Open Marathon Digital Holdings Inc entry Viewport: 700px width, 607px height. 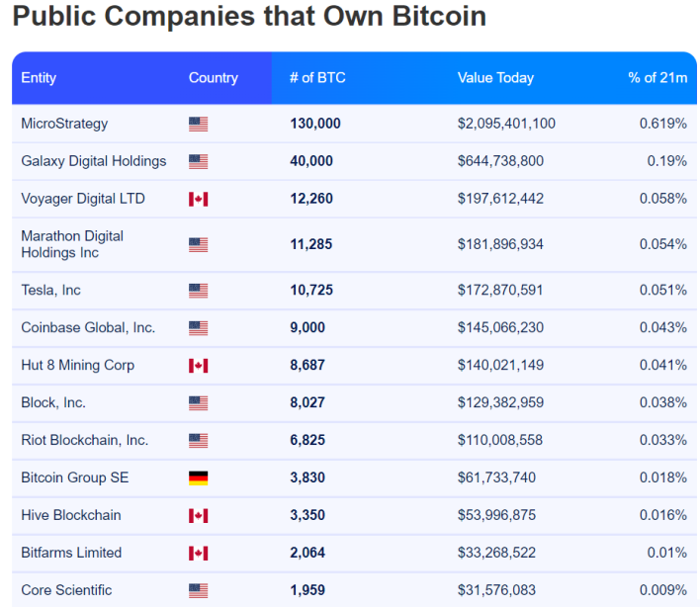point(72,244)
